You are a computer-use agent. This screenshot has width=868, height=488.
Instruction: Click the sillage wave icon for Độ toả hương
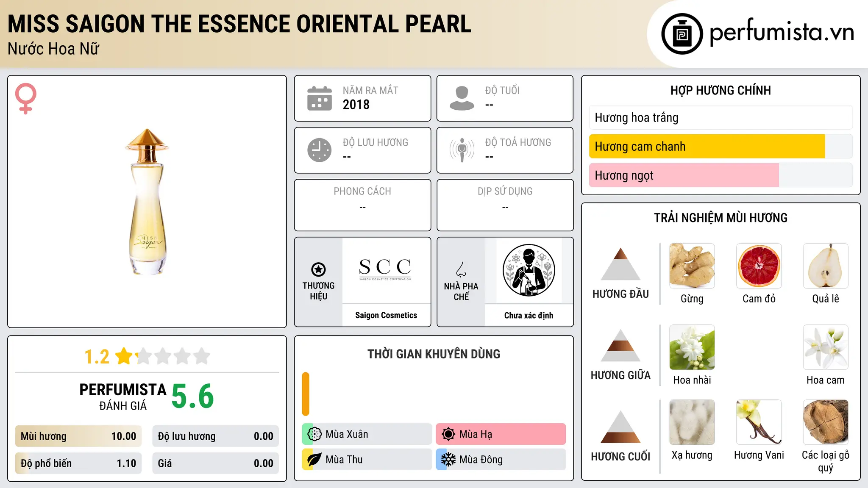[x=462, y=150]
